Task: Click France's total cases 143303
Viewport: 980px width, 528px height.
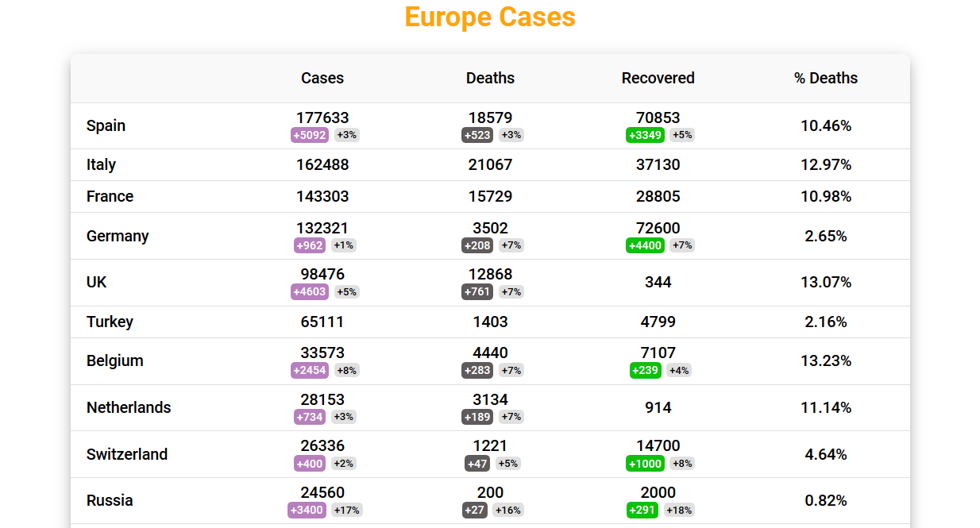Action: click(x=322, y=196)
